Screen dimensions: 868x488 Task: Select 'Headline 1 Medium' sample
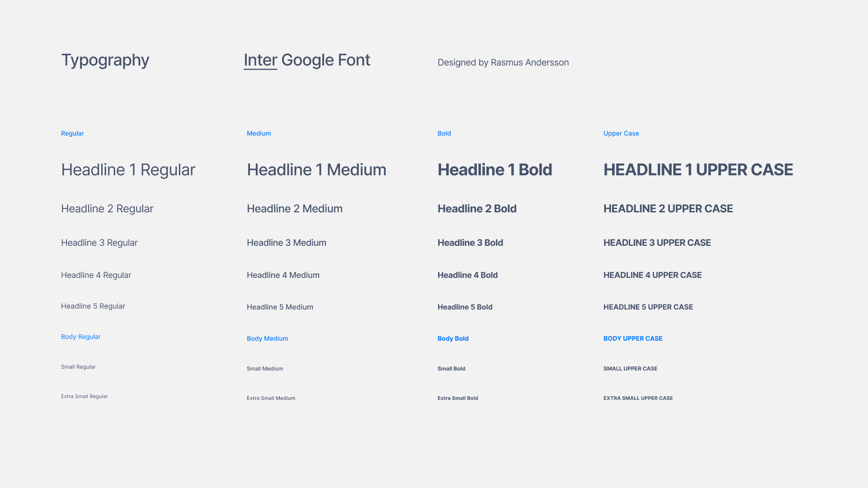click(316, 170)
